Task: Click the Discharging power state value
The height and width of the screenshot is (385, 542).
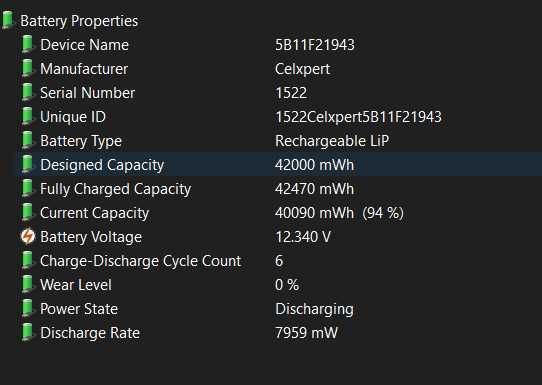Action: 314,309
